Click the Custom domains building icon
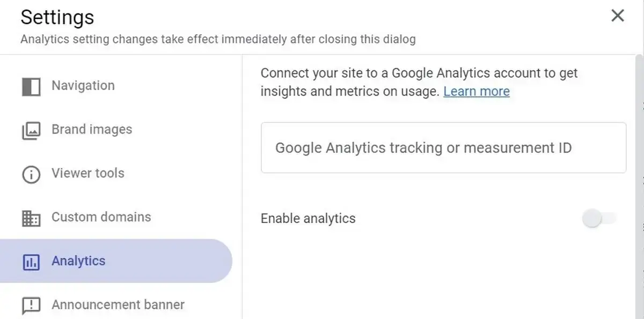Image resolution: width=644 pixels, height=319 pixels. click(31, 218)
